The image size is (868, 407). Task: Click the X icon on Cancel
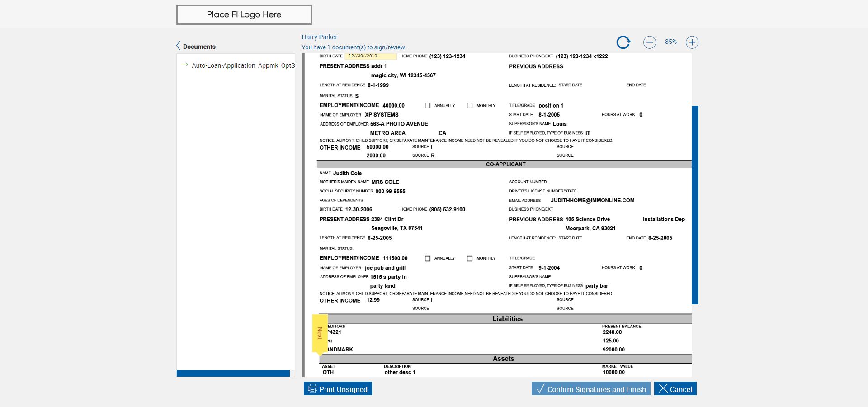click(663, 388)
